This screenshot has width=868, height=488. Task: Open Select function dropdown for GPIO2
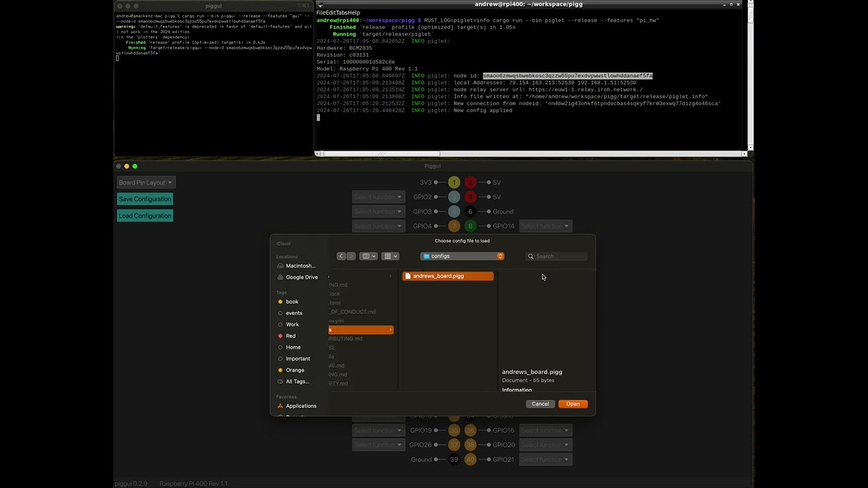(378, 197)
